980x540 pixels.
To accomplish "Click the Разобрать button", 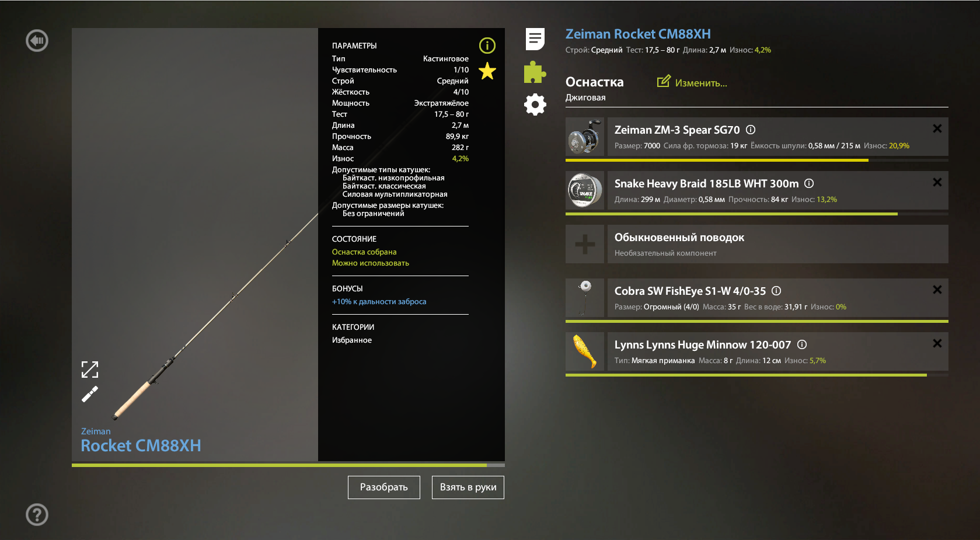I will pos(384,487).
